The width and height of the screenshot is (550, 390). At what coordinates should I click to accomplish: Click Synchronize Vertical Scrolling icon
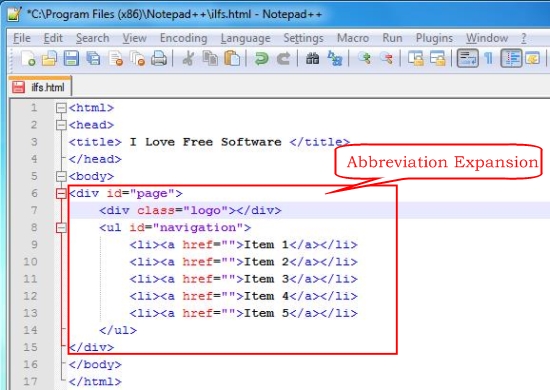click(x=416, y=58)
